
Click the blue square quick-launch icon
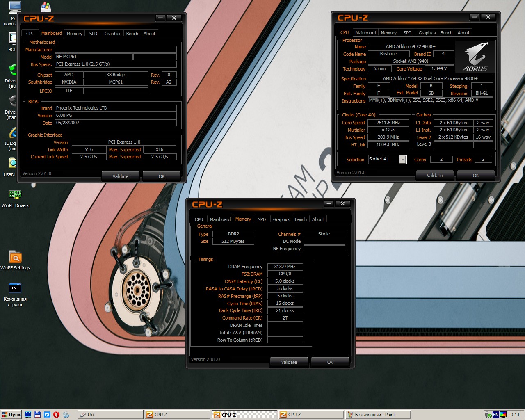tap(47, 415)
